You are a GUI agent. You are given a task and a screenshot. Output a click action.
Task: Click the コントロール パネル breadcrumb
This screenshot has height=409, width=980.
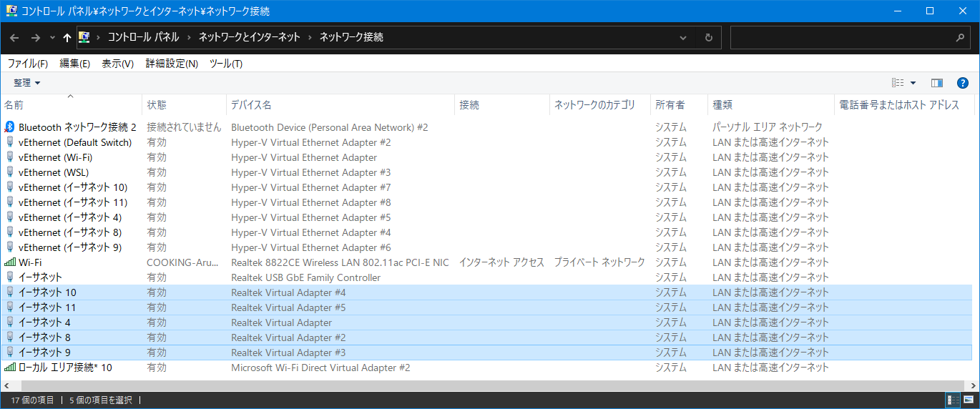[143, 37]
